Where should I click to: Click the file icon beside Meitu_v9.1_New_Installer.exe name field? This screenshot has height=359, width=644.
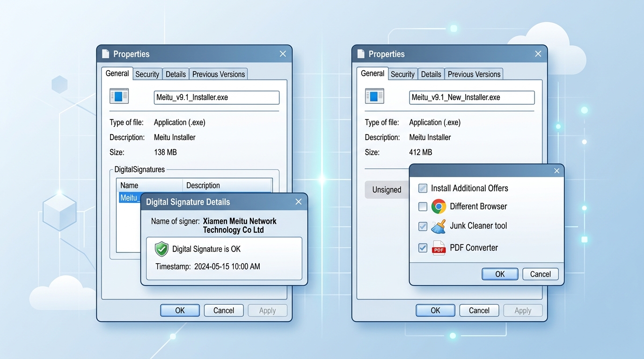point(374,96)
